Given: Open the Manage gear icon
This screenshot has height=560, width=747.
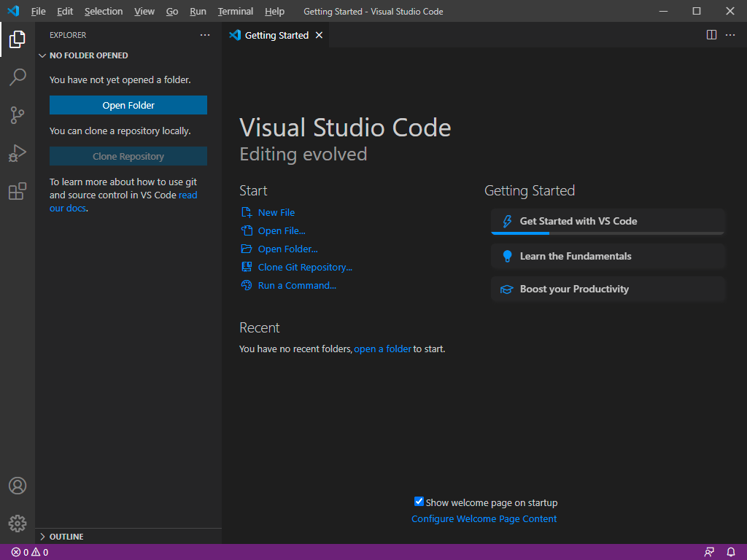Looking at the screenshot, I should pyautogui.click(x=18, y=524).
